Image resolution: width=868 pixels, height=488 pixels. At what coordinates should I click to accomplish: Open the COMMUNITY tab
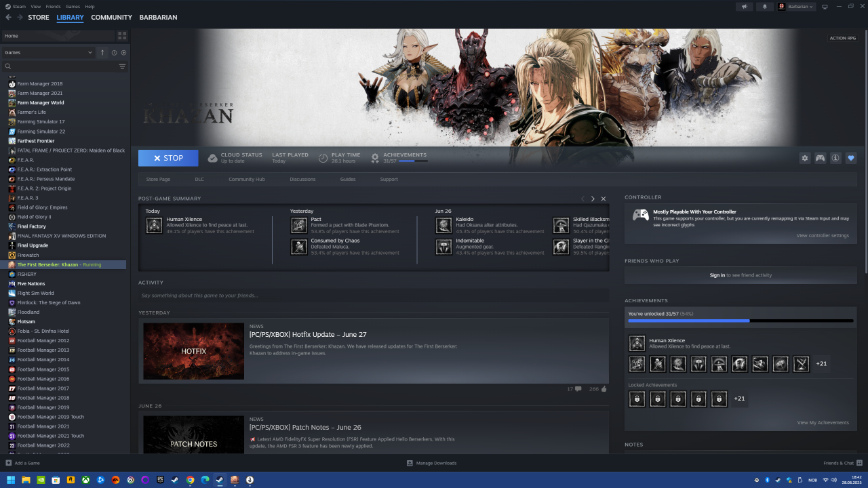pyautogui.click(x=111, y=18)
